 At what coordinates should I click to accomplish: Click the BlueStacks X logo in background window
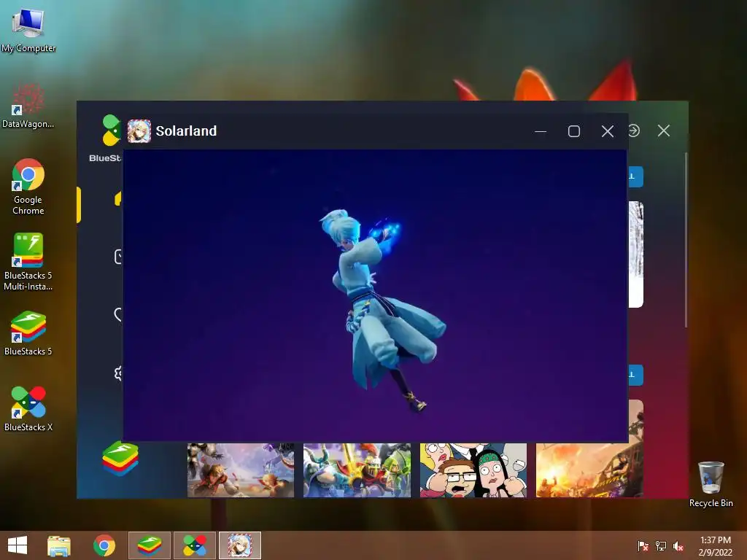[x=111, y=130]
